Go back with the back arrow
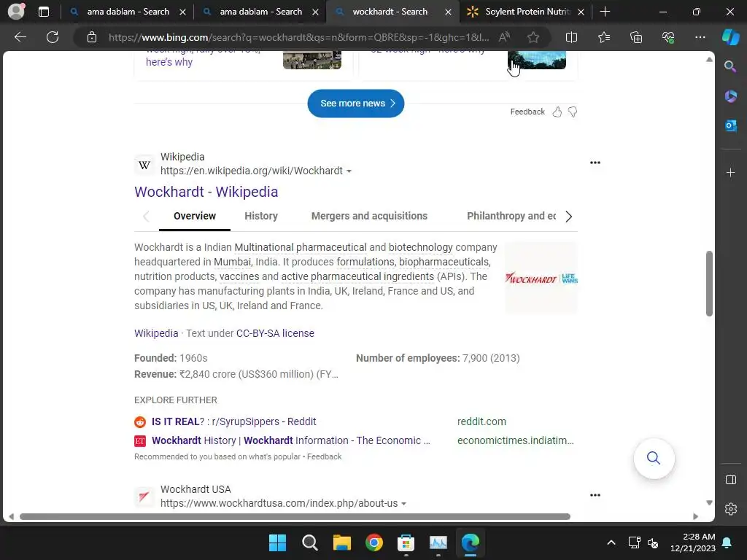 pyautogui.click(x=20, y=37)
